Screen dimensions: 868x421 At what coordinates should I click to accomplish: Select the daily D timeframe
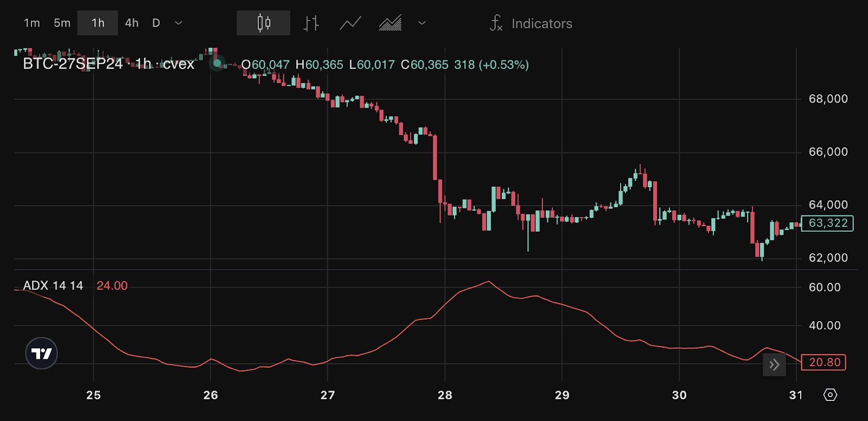pos(156,23)
